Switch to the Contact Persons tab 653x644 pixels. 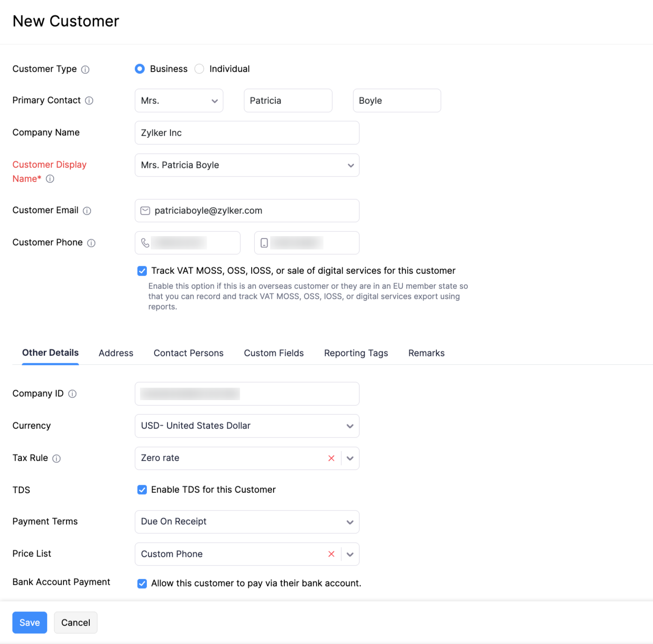(x=189, y=353)
